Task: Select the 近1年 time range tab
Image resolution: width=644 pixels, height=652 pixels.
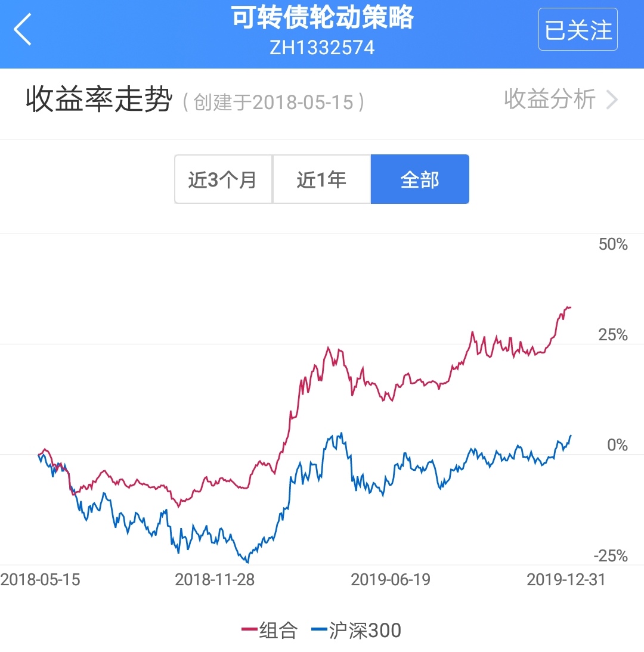Action: (321, 179)
